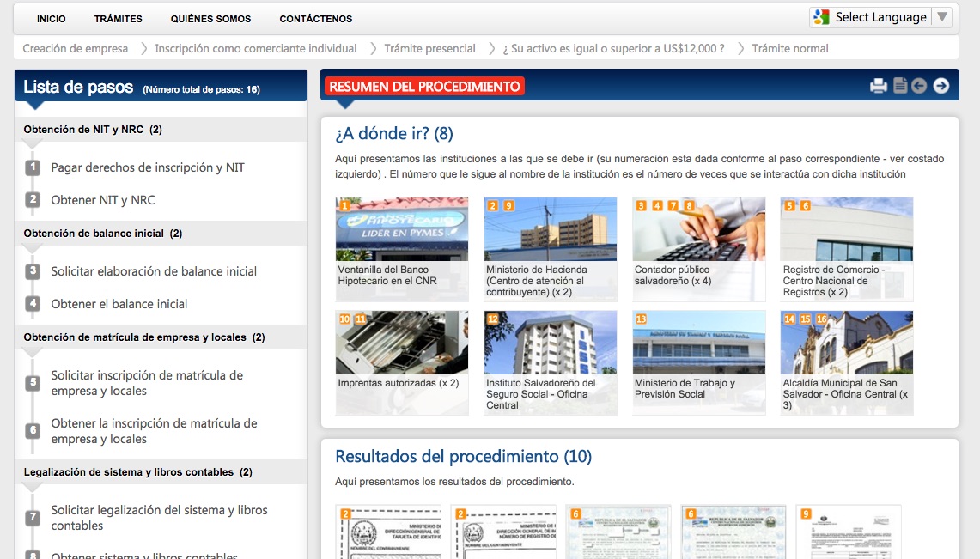Select 'Solicitar elaboración de balance inicial' step
Screen dimensions: 980x559
pyautogui.click(x=154, y=271)
